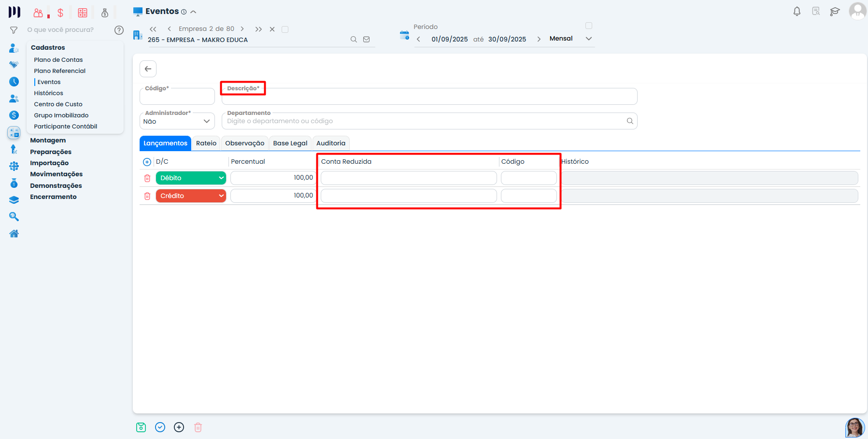868x439 pixels.
Task: Add a new lançamento row with plus icon
Action: [147, 162]
